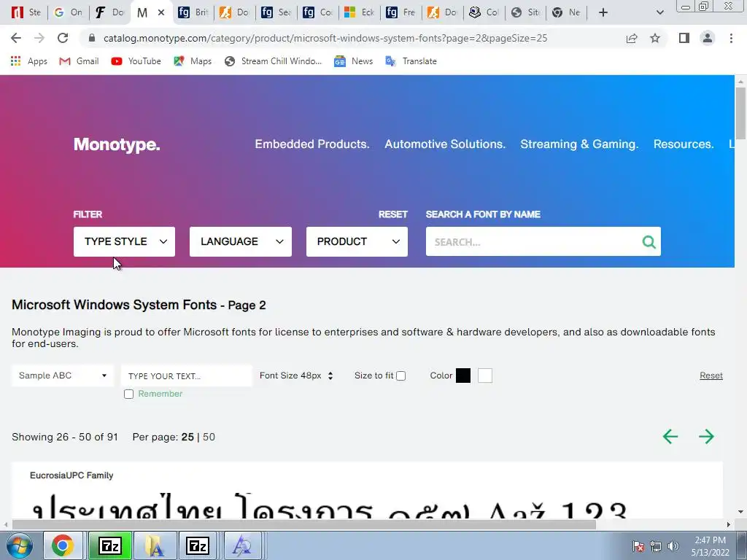Image resolution: width=747 pixels, height=560 pixels.
Task: Open the YouTube bookmark
Action: 136,61
